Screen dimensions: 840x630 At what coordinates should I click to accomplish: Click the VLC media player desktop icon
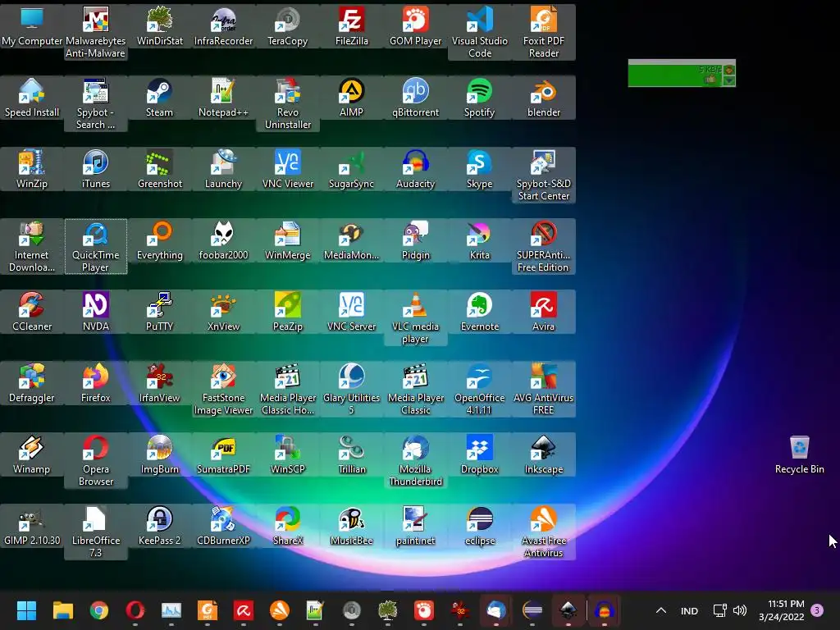pyautogui.click(x=416, y=318)
